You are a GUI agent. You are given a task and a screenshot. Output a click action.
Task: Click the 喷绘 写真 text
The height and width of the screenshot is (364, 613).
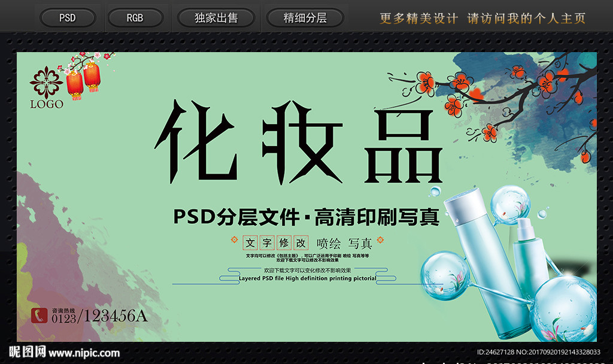[x=344, y=243]
